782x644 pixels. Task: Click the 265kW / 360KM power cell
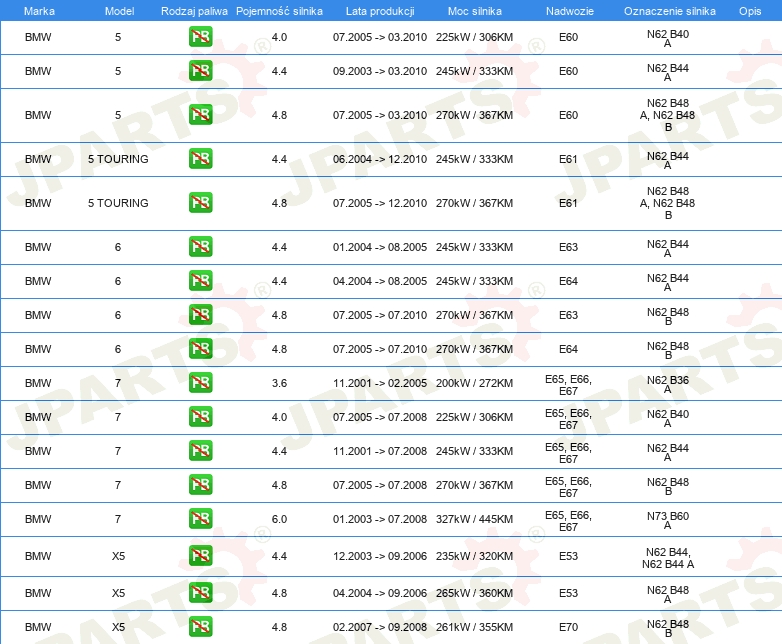pyautogui.click(x=474, y=593)
